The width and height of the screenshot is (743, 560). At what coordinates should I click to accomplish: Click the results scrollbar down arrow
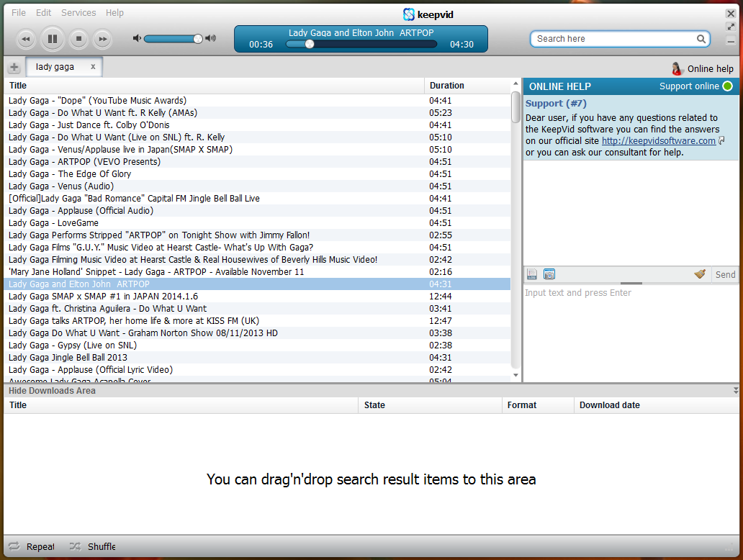point(515,375)
